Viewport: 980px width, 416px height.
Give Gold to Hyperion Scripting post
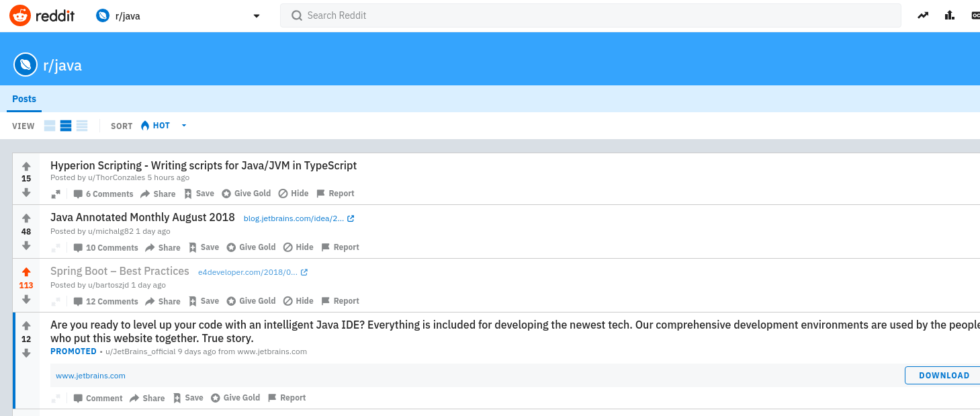tap(247, 194)
